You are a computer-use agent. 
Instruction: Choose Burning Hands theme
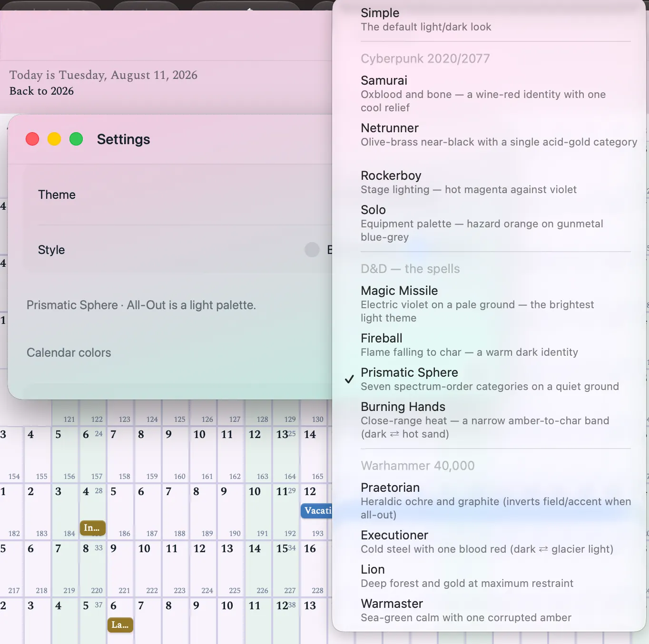489,420
